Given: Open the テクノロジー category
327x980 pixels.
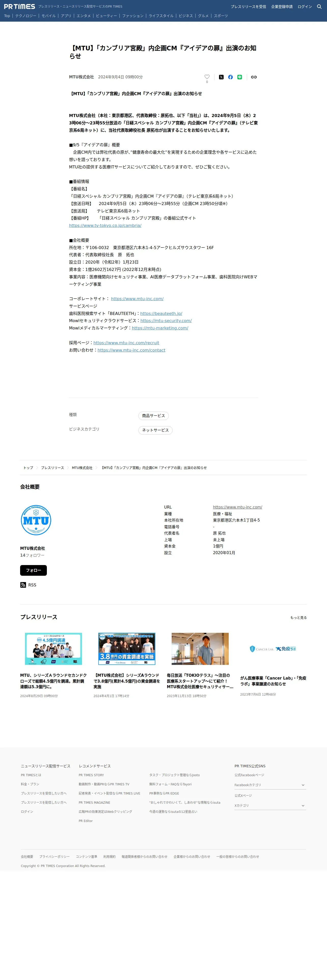Looking at the screenshot, I should click(26, 16).
